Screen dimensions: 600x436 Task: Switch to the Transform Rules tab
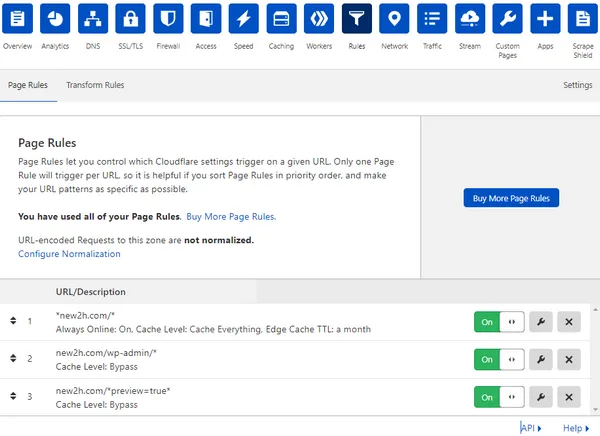(x=95, y=85)
